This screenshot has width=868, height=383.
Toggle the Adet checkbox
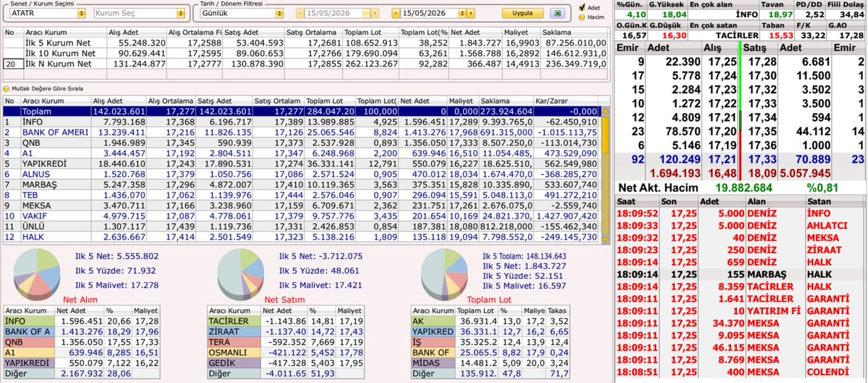click(x=582, y=8)
